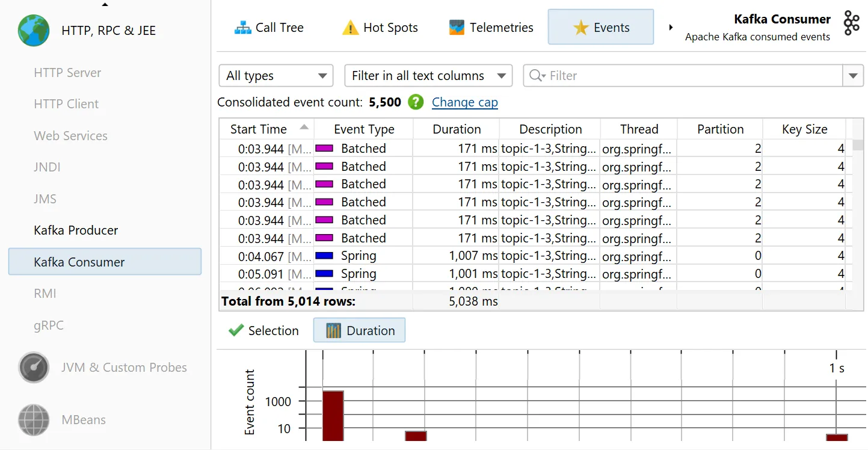The width and height of the screenshot is (868, 450).
Task: Open the MBeans globe icon
Action: (x=34, y=420)
